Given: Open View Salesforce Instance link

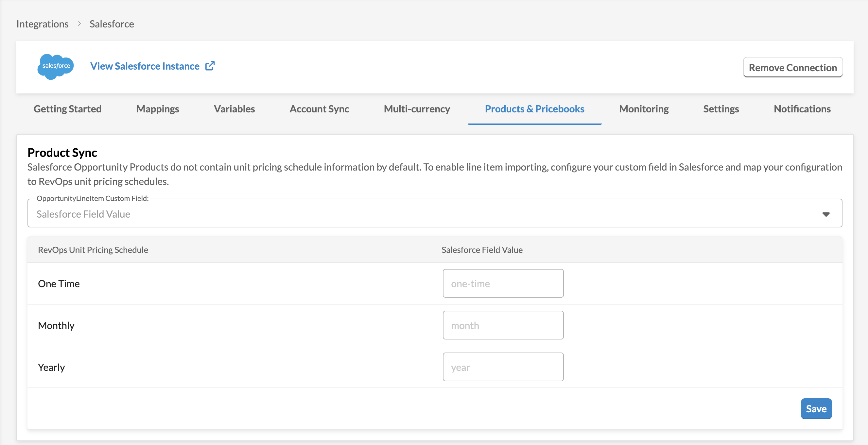Looking at the screenshot, I should [145, 66].
